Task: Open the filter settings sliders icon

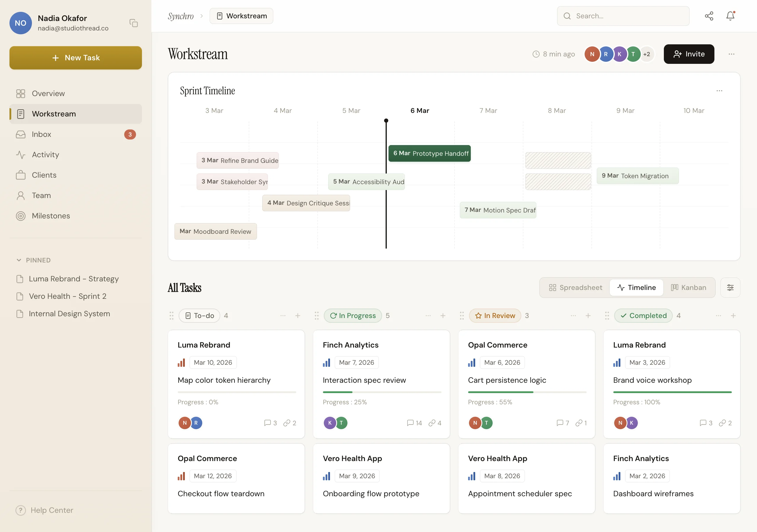Action: click(730, 287)
